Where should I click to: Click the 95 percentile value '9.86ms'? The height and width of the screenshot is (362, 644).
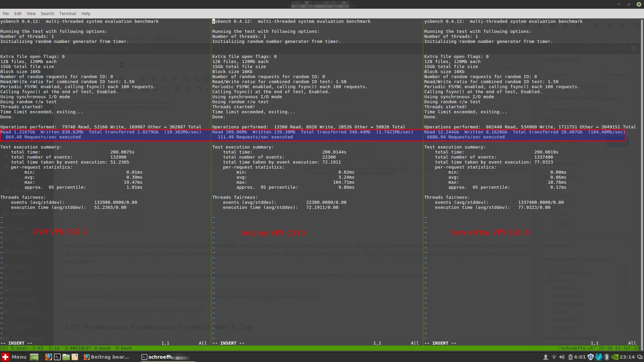click(x=346, y=187)
